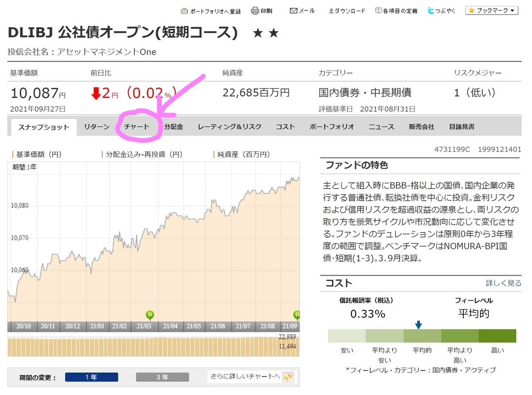The width and height of the screenshot is (532, 395).
Task: Click the 22,685百万円 net assets value
Action: coord(256,93)
